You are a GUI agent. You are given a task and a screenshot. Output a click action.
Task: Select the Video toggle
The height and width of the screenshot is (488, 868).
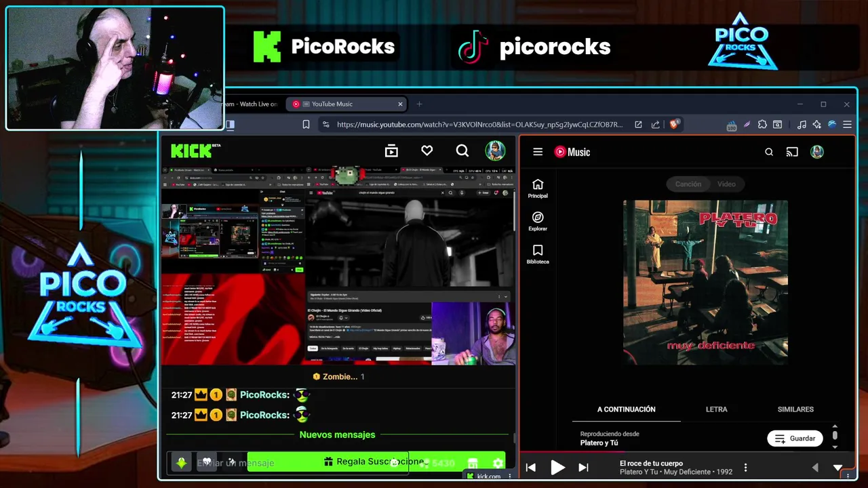tap(726, 184)
